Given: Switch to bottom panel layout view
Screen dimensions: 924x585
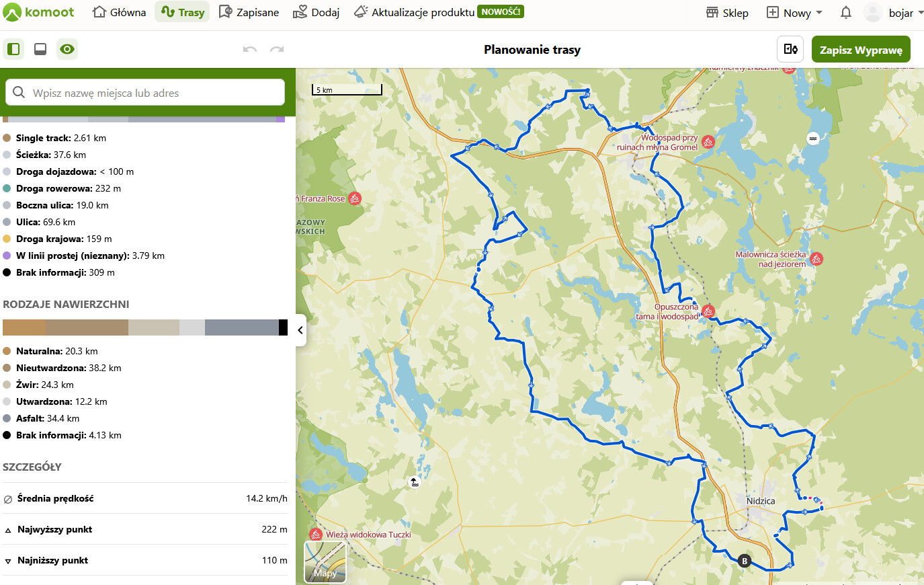Looking at the screenshot, I should (40, 49).
